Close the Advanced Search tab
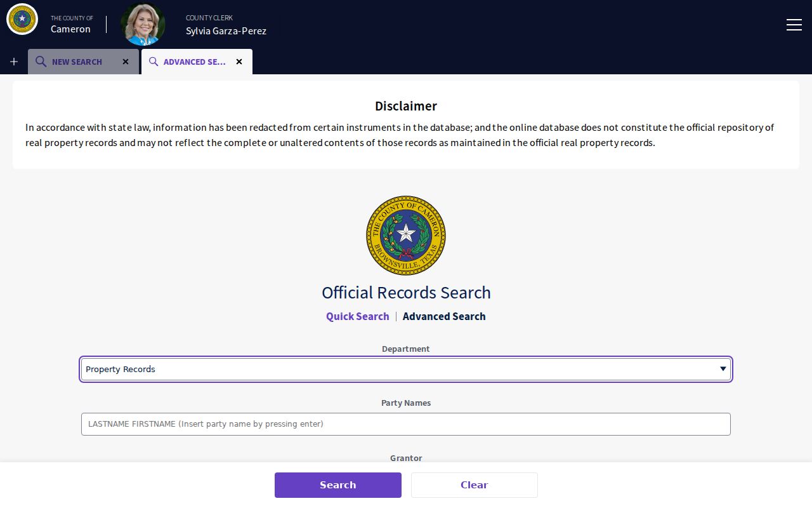812x508 pixels. (x=239, y=62)
